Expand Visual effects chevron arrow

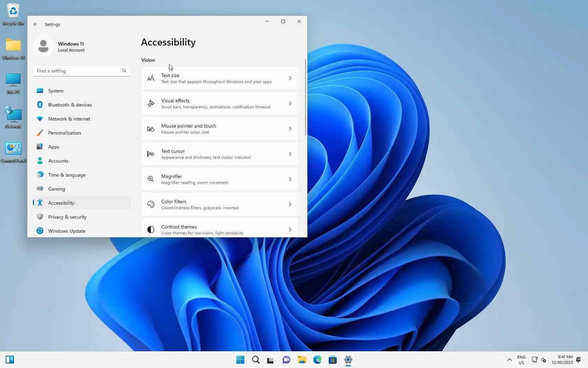tap(290, 104)
